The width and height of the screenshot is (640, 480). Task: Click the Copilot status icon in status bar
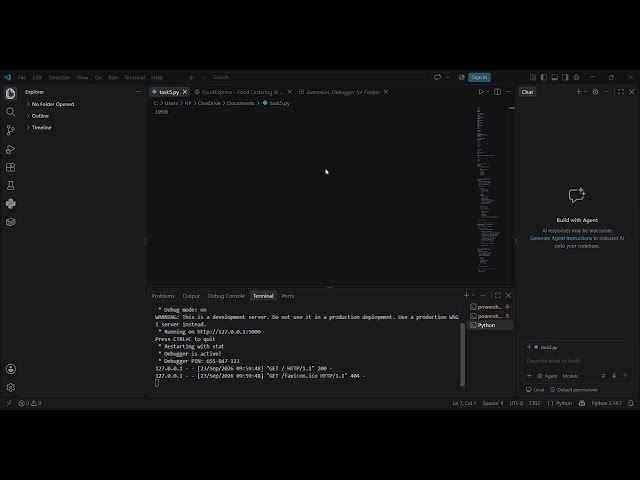pyautogui.click(x=582, y=403)
